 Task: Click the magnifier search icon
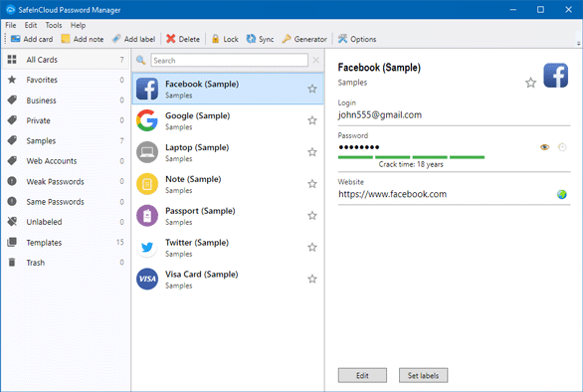140,60
